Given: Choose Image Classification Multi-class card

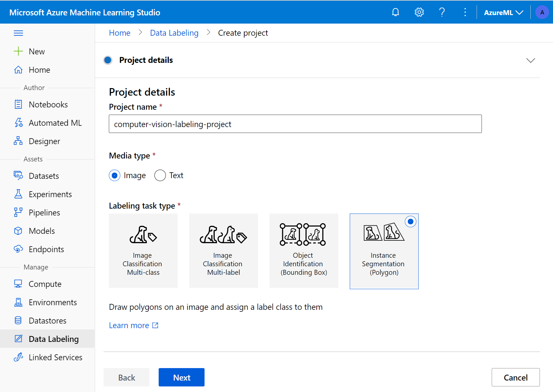Looking at the screenshot, I should coord(143,251).
